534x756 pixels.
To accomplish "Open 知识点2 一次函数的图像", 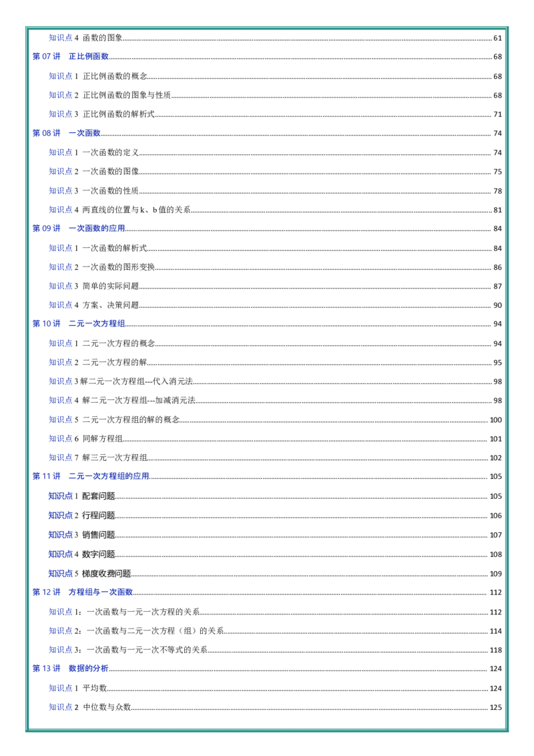I will coord(275,171).
